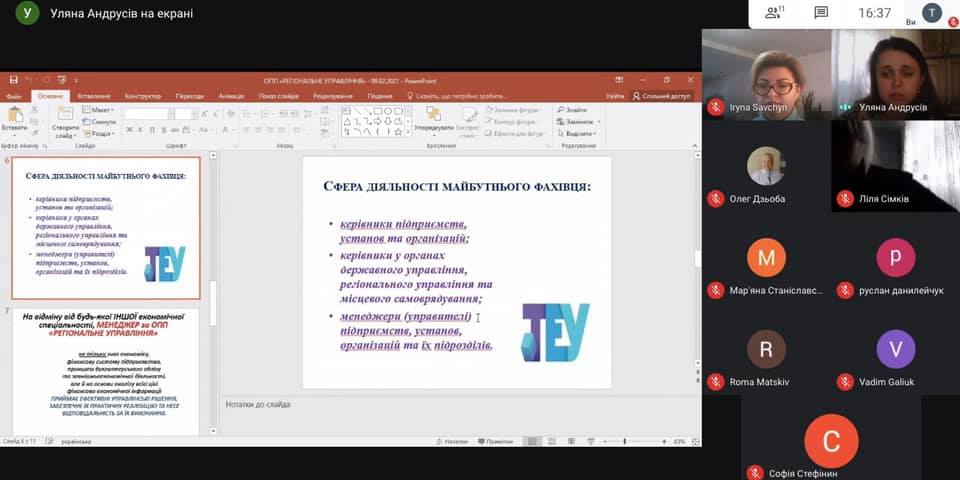Switch to the Slide Show (Показ слайдів) tab
The width and height of the screenshot is (960, 480).
pos(278,96)
